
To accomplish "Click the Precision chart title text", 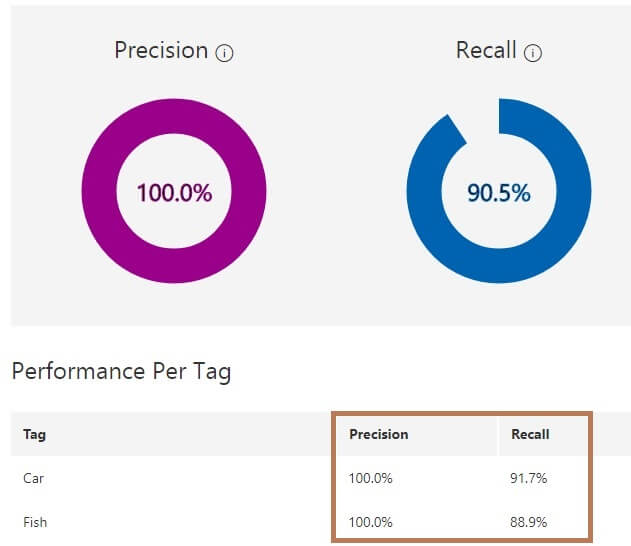I will 161,50.
